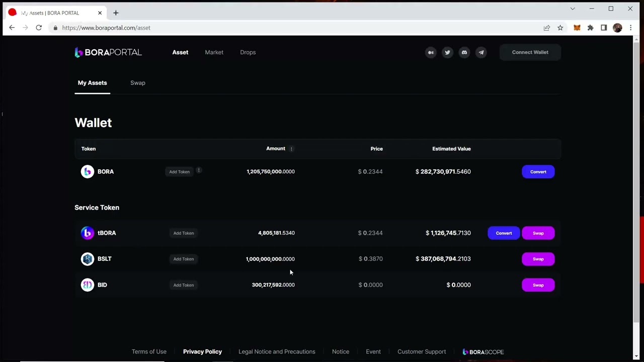Open the Notice footer link

pyautogui.click(x=341, y=352)
